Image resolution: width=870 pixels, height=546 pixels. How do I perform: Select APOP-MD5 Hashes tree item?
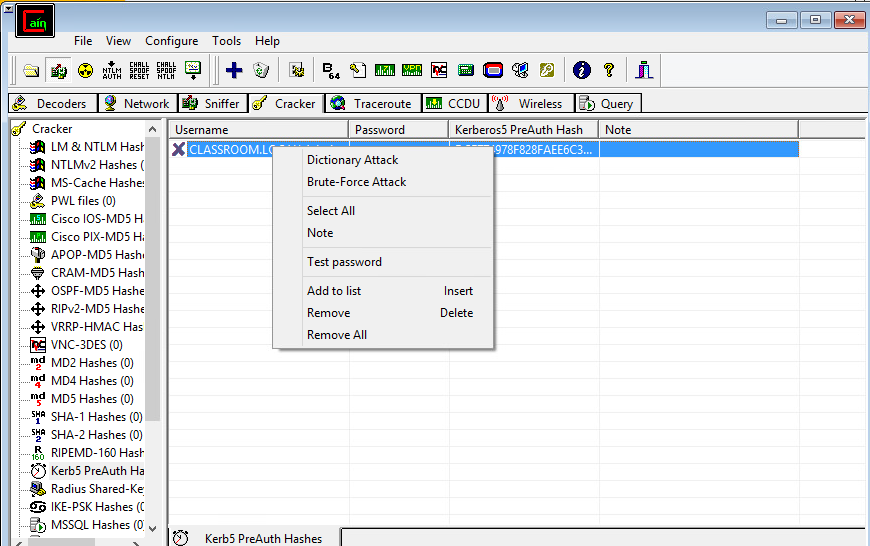point(97,255)
